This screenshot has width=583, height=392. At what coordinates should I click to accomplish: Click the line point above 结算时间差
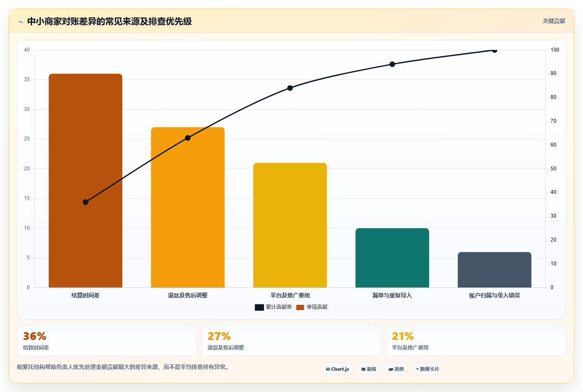click(85, 202)
